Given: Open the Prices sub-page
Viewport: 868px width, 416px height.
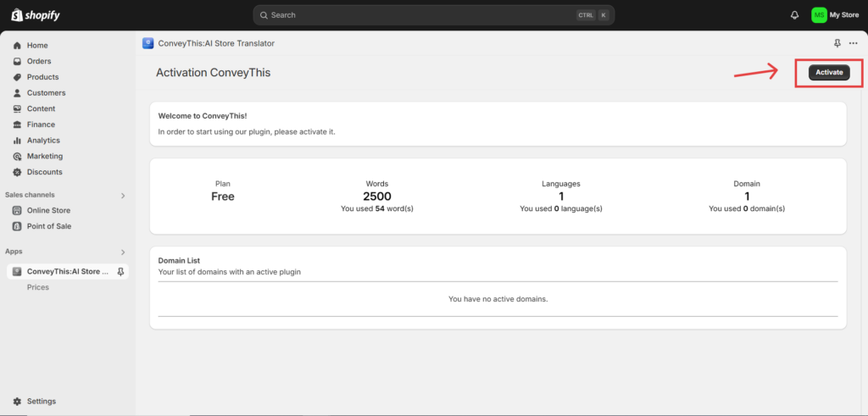Looking at the screenshot, I should (x=38, y=287).
